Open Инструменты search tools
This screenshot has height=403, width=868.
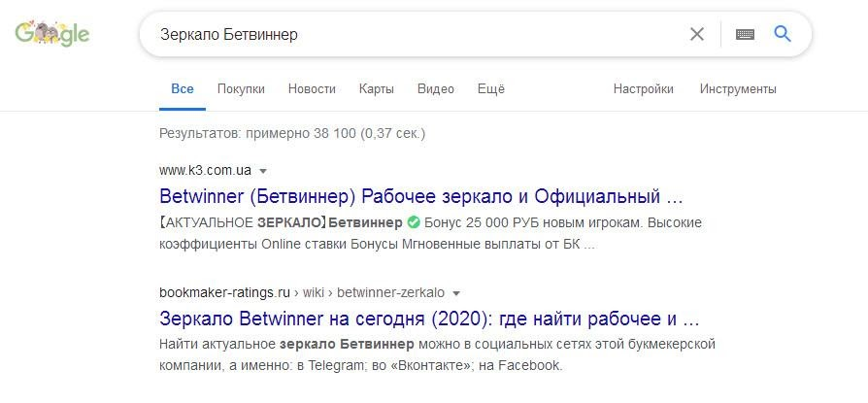pyautogui.click(x=738, y=88)
